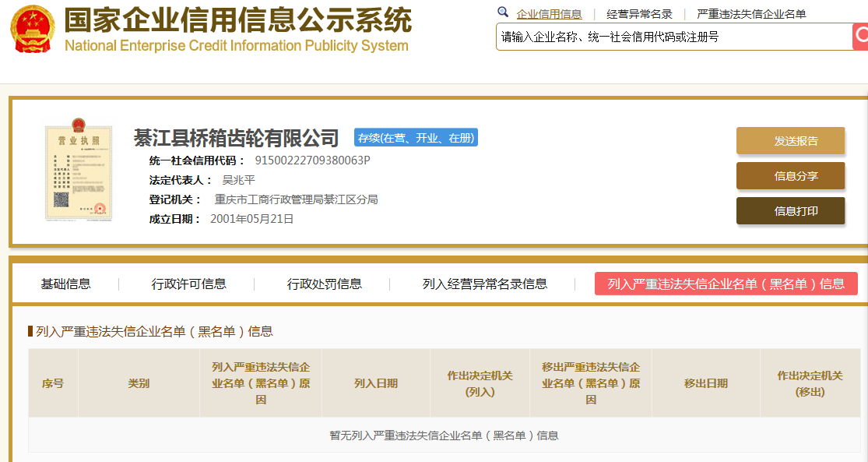The width and height of the screenshot is (868, 462).
Task: Click the 发送报告 button
Action: [x=790, y=141]
